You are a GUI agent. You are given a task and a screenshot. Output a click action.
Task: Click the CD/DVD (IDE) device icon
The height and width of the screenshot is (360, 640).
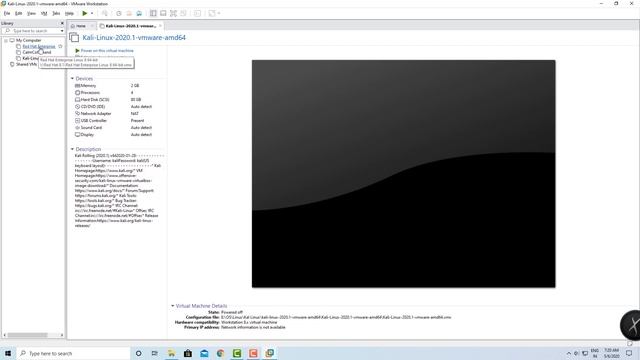tap(78, 107)
